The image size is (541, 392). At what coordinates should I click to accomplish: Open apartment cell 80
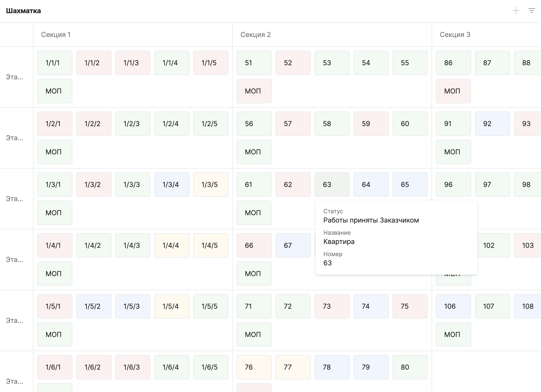pyautogui.click(x=410, y=367)
